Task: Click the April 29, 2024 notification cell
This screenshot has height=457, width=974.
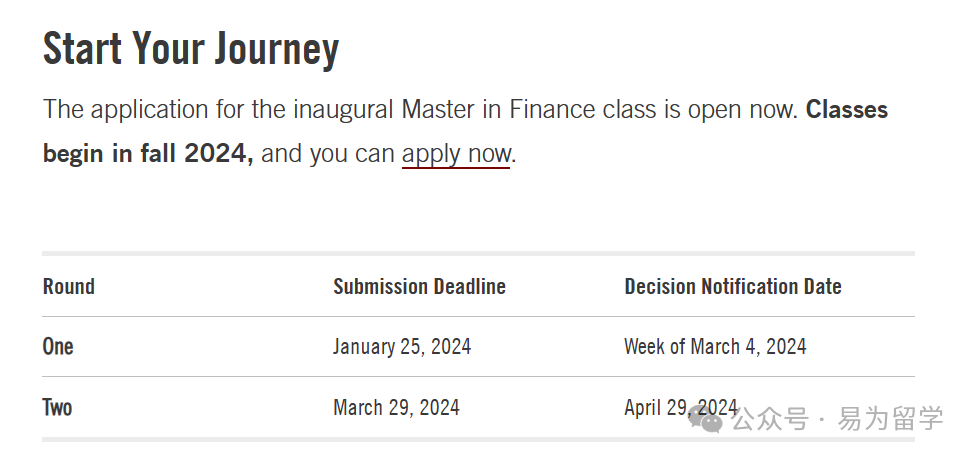Action: pos(681,407)
